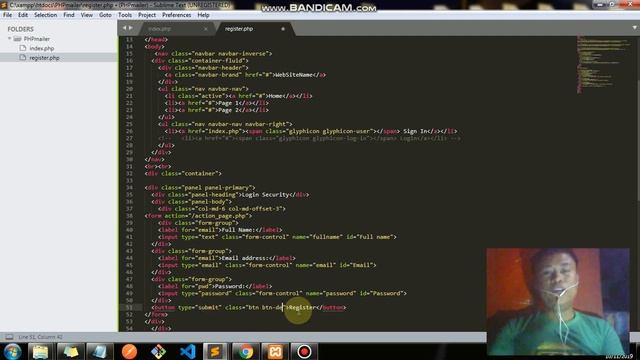The width and height of the screenshot is (640, 360).
Task: Go to previous tab with left arrow
Action: pos(124,28)
